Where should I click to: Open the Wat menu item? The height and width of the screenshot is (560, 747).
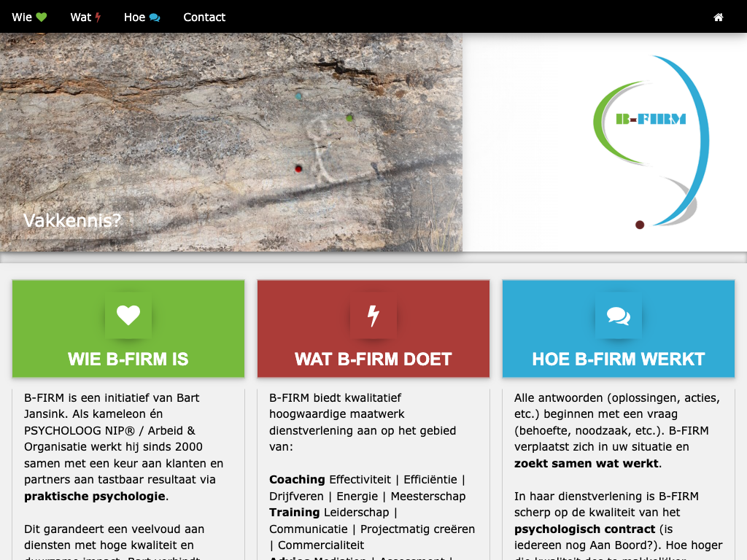[85, 17]
